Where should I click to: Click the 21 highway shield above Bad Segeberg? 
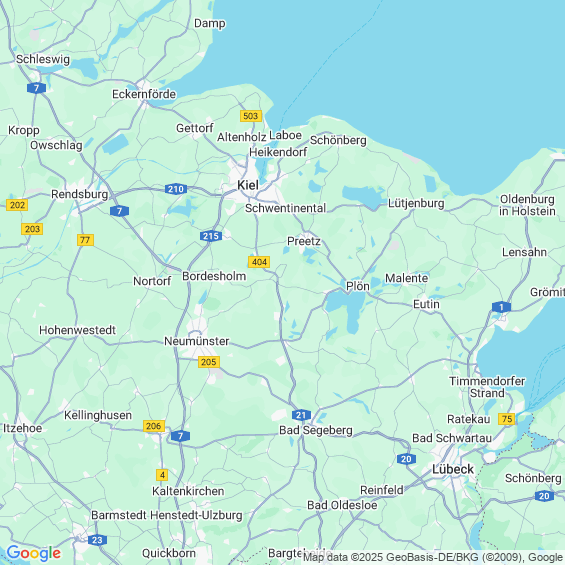pyautogui.click(x=301, y=415)
